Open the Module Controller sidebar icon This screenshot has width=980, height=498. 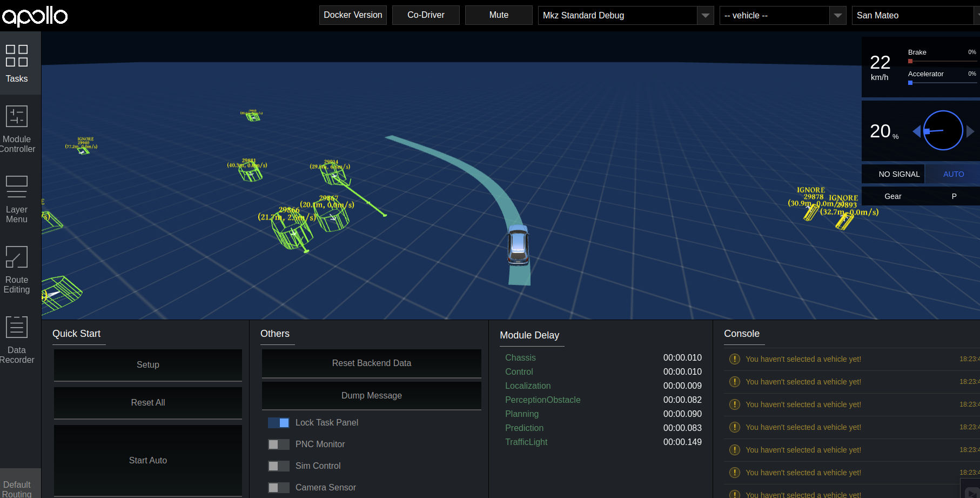coord(17,129)
